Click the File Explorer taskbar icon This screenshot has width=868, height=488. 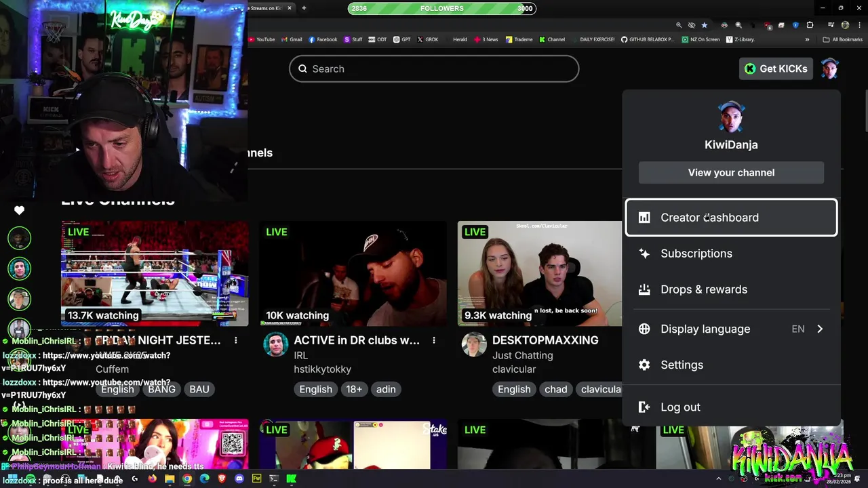pos(170,479)
